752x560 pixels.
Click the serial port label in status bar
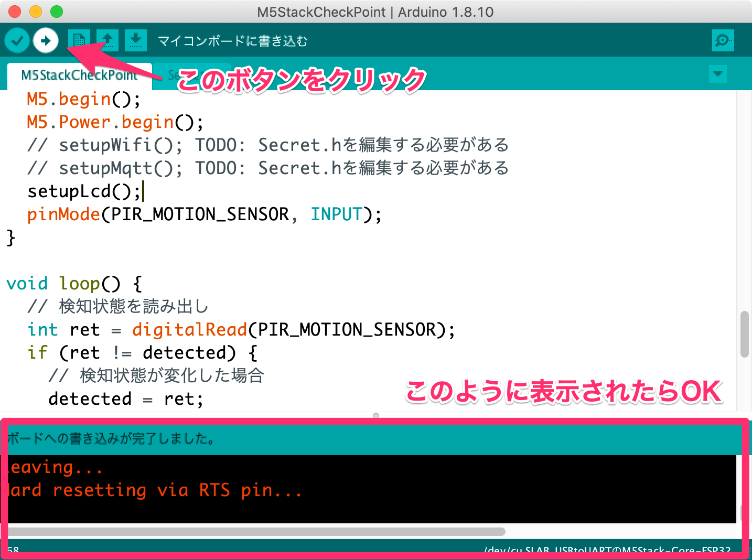pyautogui.click(x=607, y=551)
